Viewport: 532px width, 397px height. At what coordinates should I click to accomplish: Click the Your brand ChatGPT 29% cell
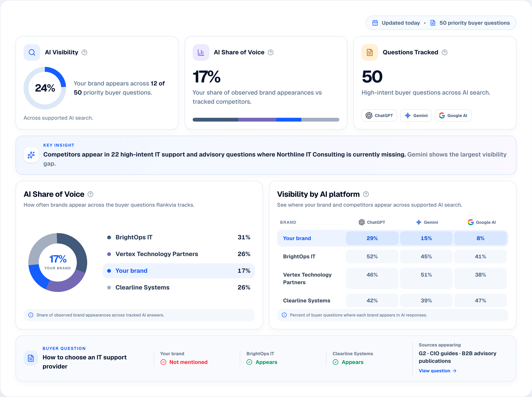point(372,238)
